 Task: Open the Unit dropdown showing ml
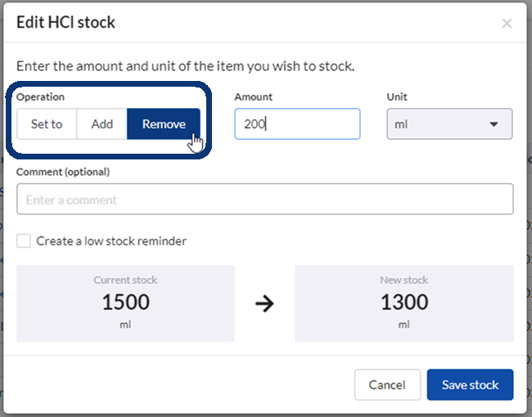point(449,124)
